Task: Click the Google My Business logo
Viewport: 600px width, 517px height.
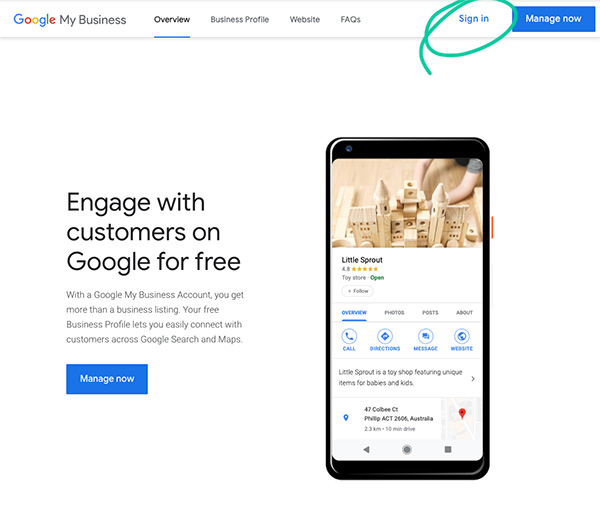Action: [70, 20]
